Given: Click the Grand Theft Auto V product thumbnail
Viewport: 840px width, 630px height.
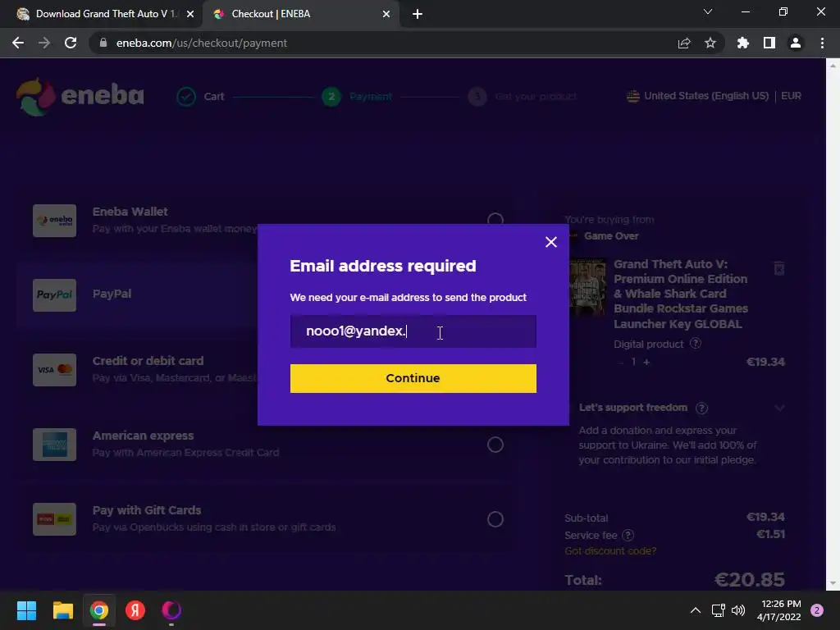Looking at the screenshot, I should click(587, 286).
